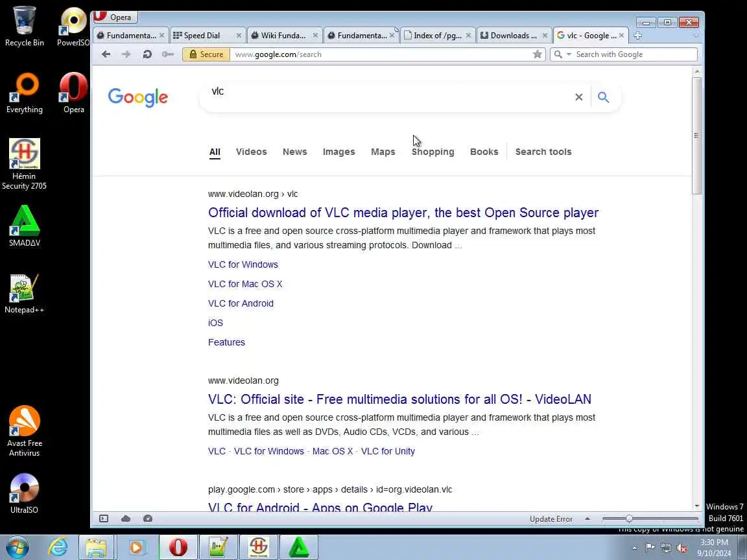Click the Opera taskbar icon
Viewport: 747px width, 560px height.
click(178, 547)
